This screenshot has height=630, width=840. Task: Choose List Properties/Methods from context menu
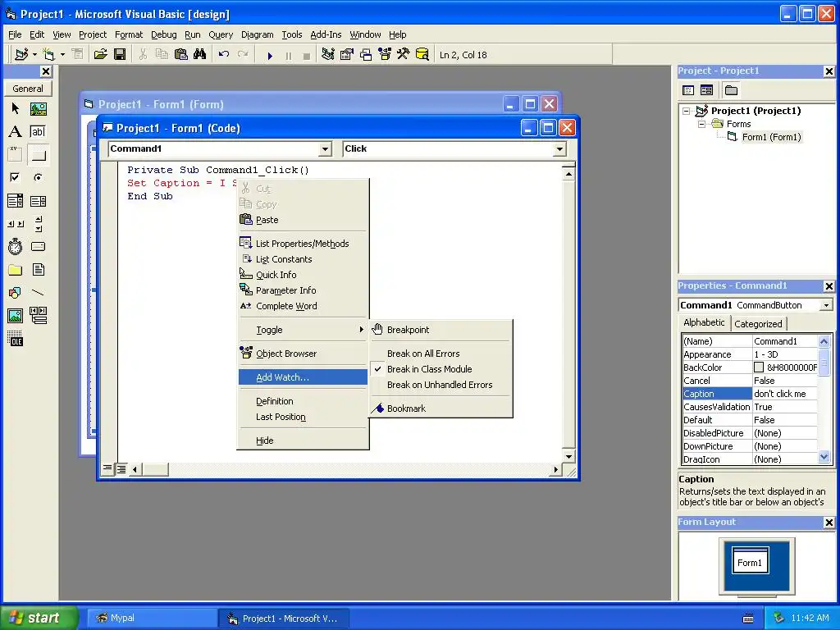pos(303,243)
